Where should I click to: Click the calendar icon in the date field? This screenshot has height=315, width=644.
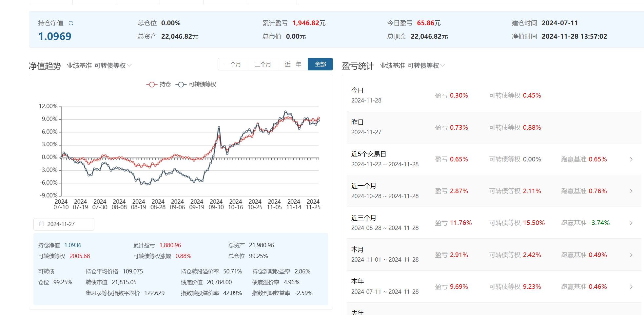[42, 224]
